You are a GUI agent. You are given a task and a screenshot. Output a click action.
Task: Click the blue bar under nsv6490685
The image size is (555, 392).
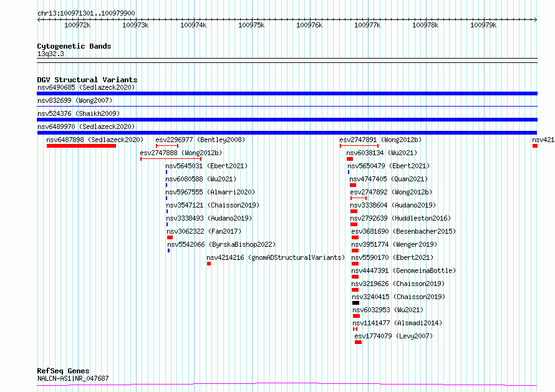(x=287, y=93)
